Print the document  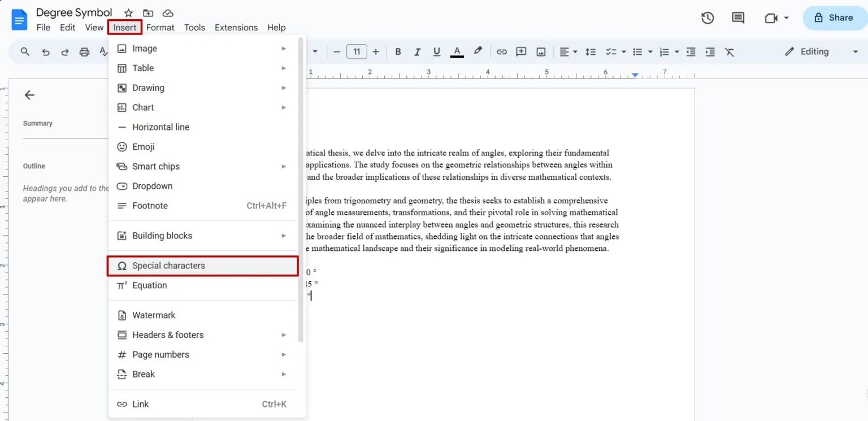84,51
